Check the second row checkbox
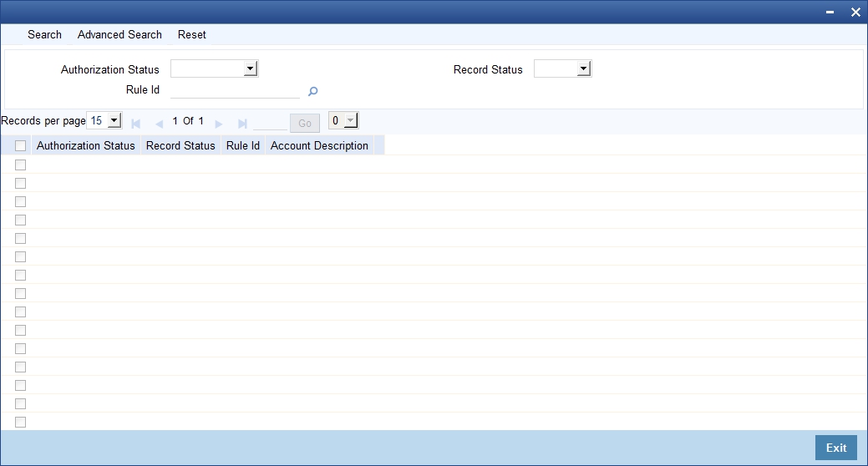The height and width of the screenshot is (466, 868). [x=21, y=183]
